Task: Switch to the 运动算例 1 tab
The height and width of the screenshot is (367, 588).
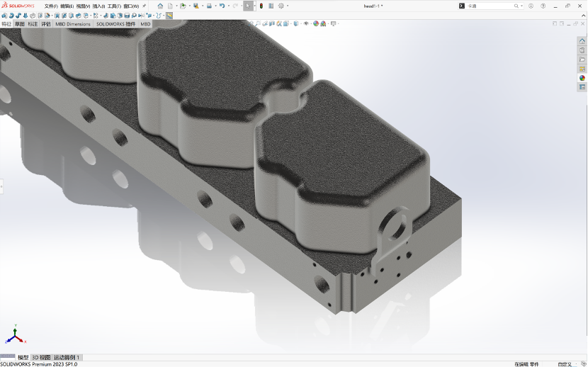Action: pos(67,357)
